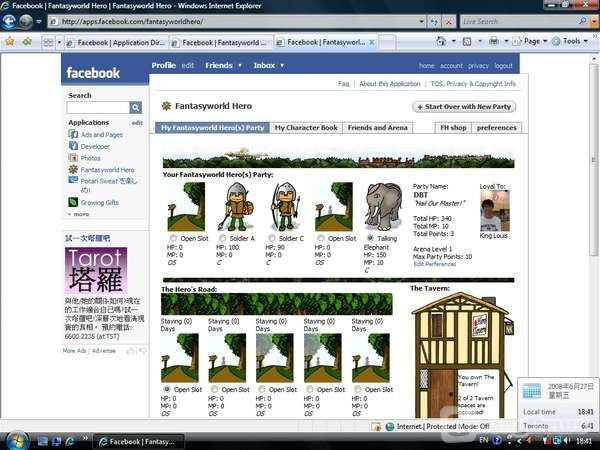
Task: Click the ad thumbs-down icon
Action: [x=143, y=351]
